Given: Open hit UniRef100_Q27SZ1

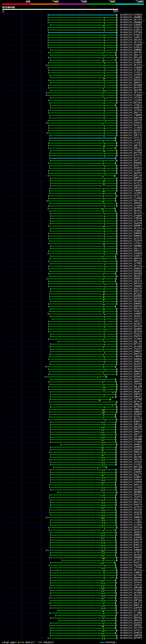Looking at the screenshot, I should [131, 158].
